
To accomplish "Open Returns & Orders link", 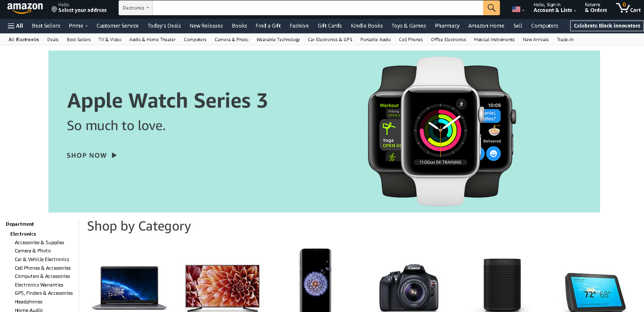I will pyautogui.click(x=596, y=8).
